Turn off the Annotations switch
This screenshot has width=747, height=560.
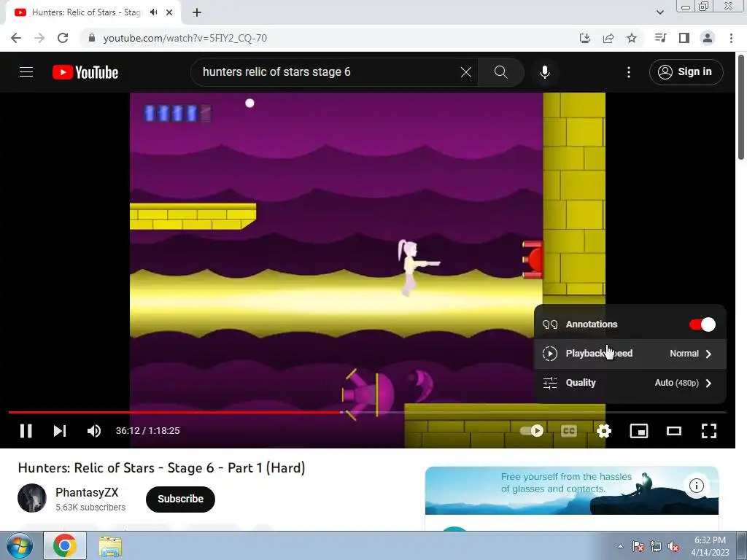(703, 324)
